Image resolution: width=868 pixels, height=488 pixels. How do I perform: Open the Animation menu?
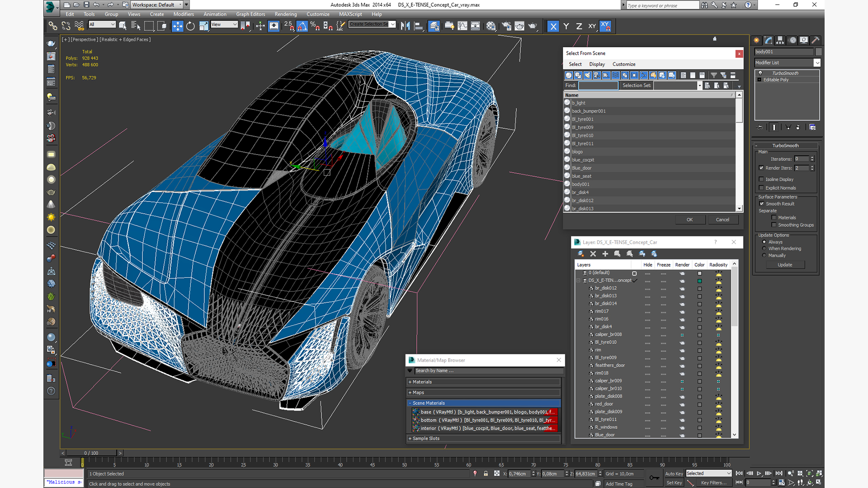coord(215,14)
